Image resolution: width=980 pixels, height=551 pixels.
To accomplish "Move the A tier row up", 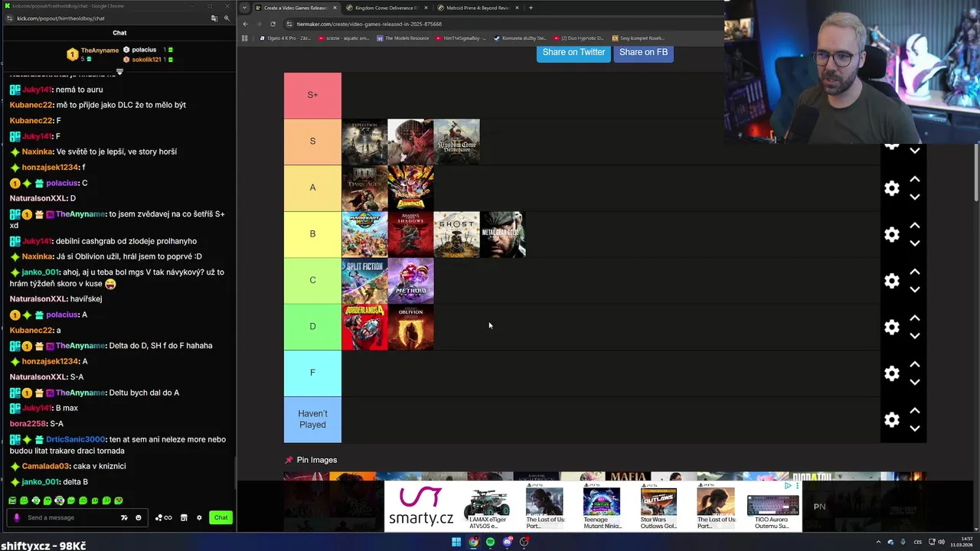I will [914, 179].
